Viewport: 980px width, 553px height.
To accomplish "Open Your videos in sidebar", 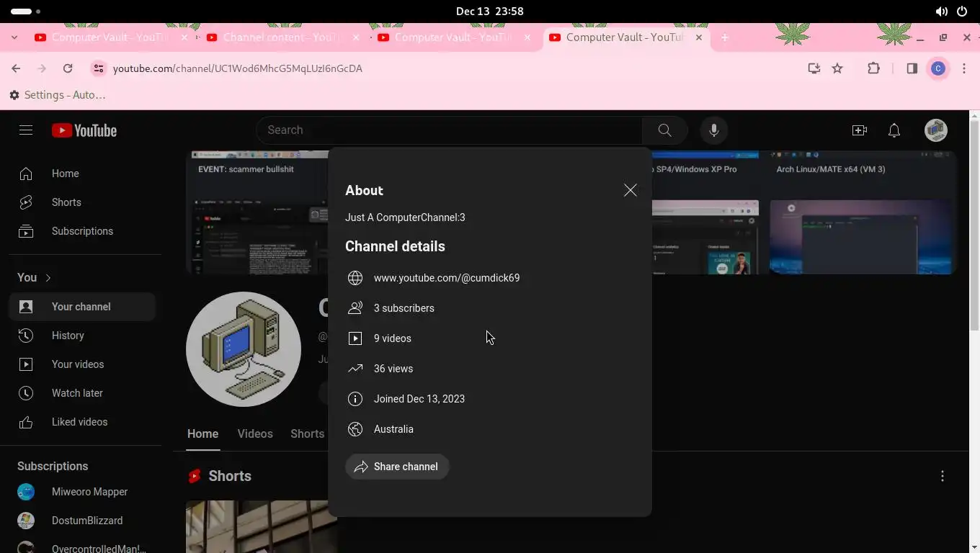I will (x=82, y=364).
